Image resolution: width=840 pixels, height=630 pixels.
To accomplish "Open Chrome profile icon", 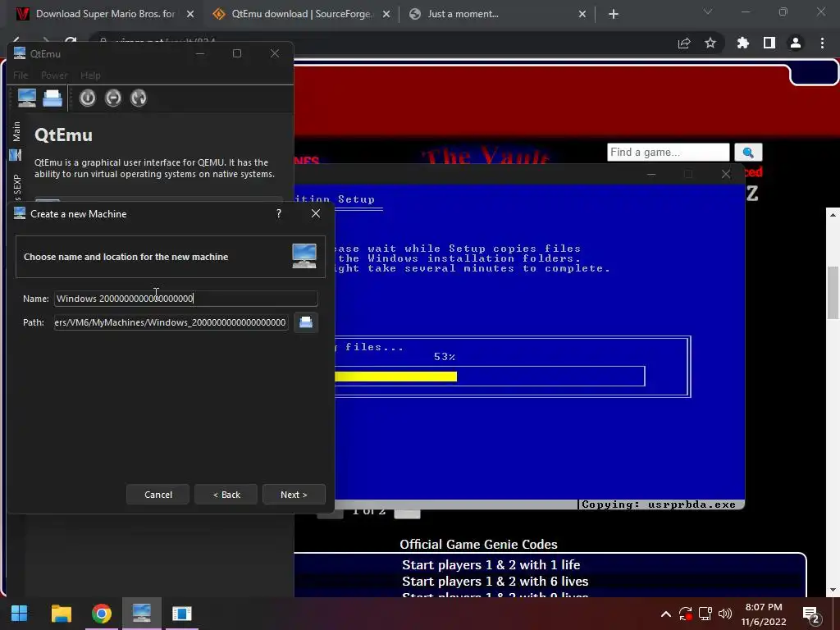I will pos(796,43).
